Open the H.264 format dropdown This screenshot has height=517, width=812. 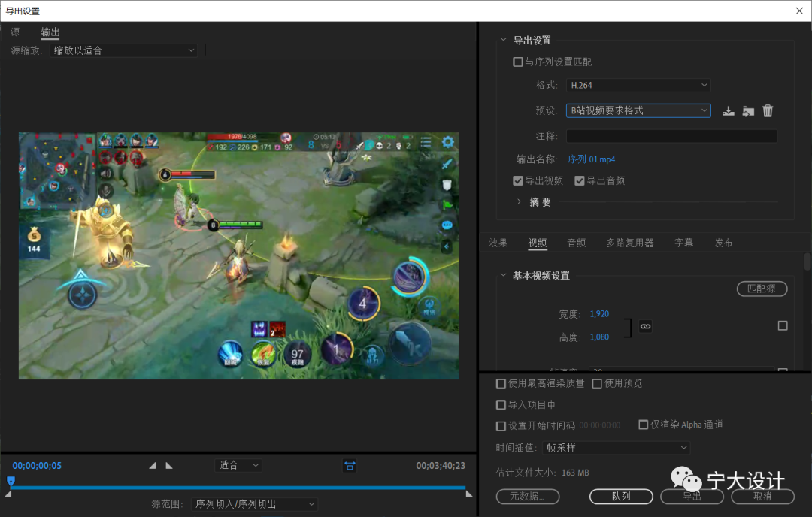pyautogui.click(x=638, y=85)
